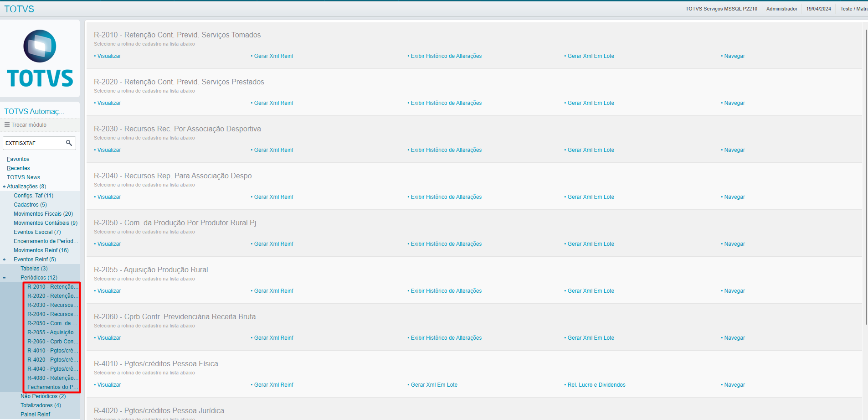The width and height of the screenshot is (868, 420).
Task: Click TOTVS Serviços MSSQL P2210 label
Action: [721, 9]
